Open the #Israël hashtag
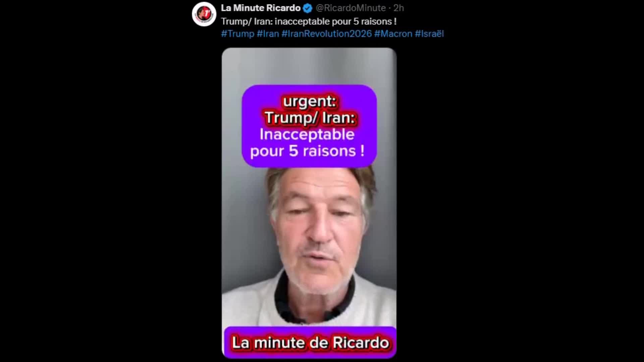This screenshot has width=644, height=362. pos(429,34)
